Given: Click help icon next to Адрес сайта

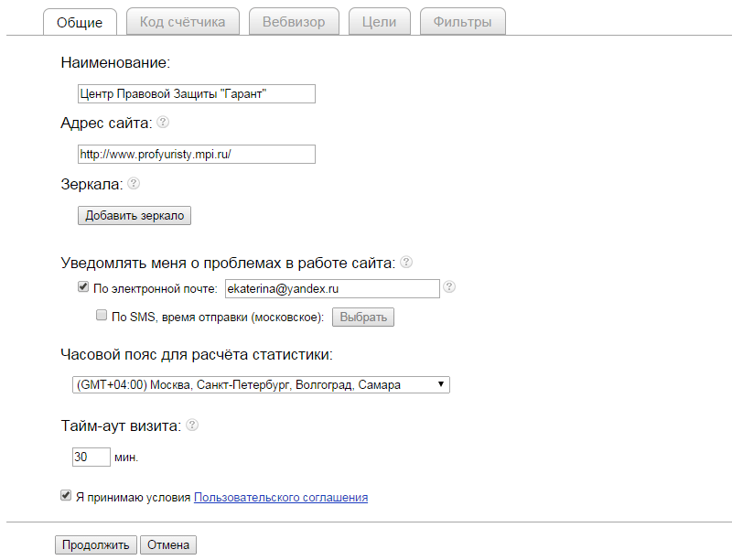Looking at the screenshot, I should tap(163, 122).
